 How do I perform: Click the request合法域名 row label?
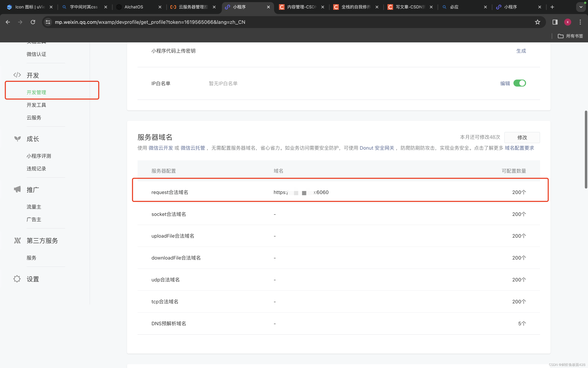coord(170,192)
